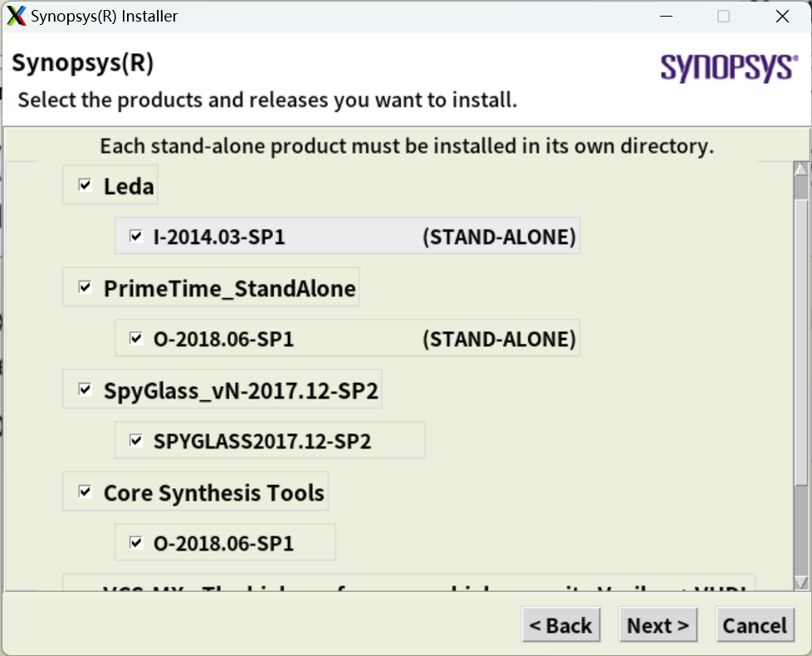Click the Synopsys(R) Installer title bar

click(332, 15)
